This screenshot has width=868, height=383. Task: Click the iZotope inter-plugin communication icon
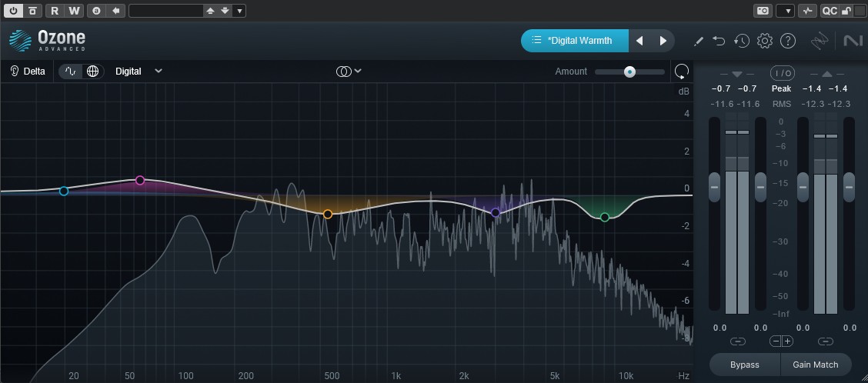tap(819, 41)
